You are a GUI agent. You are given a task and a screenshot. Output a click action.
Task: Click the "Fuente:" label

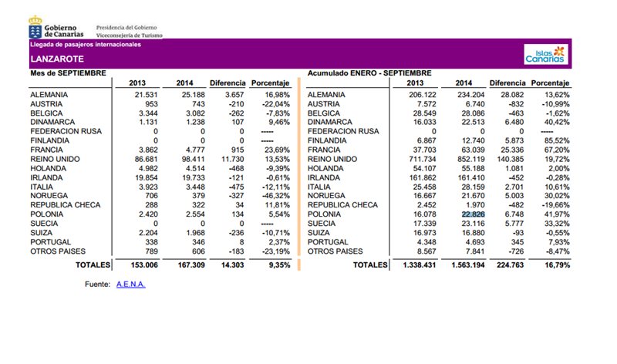(x=96, y=285)
